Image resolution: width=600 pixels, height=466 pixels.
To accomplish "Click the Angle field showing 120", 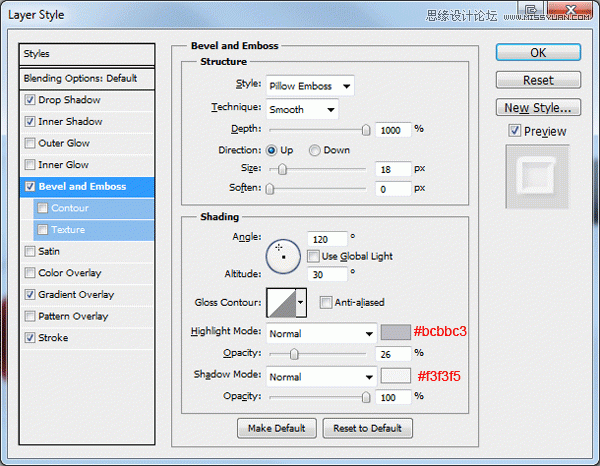I will (328, 240).
